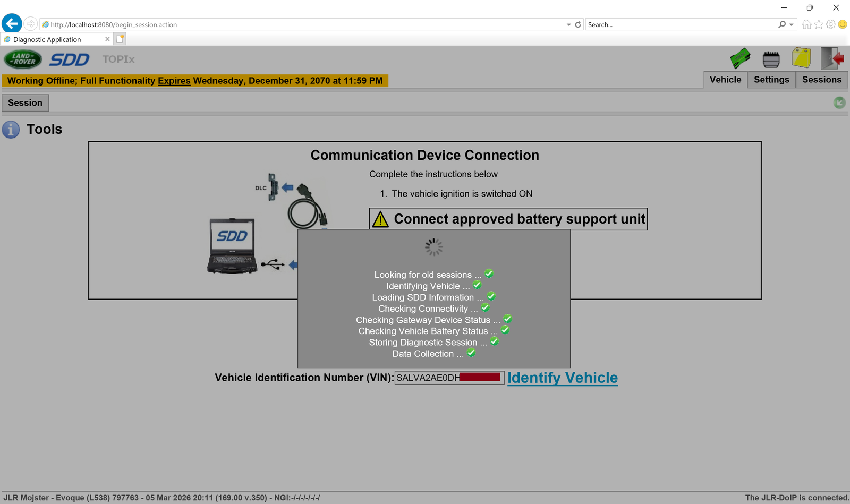The image size is (850, 504).
Task: Open the search provider dropdown arrow
Action: 791,24
